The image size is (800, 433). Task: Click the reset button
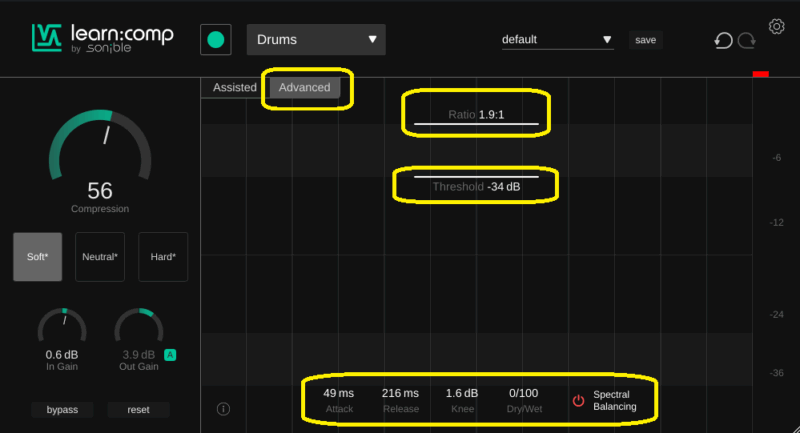pyautogui.click(x=138, y=410)
